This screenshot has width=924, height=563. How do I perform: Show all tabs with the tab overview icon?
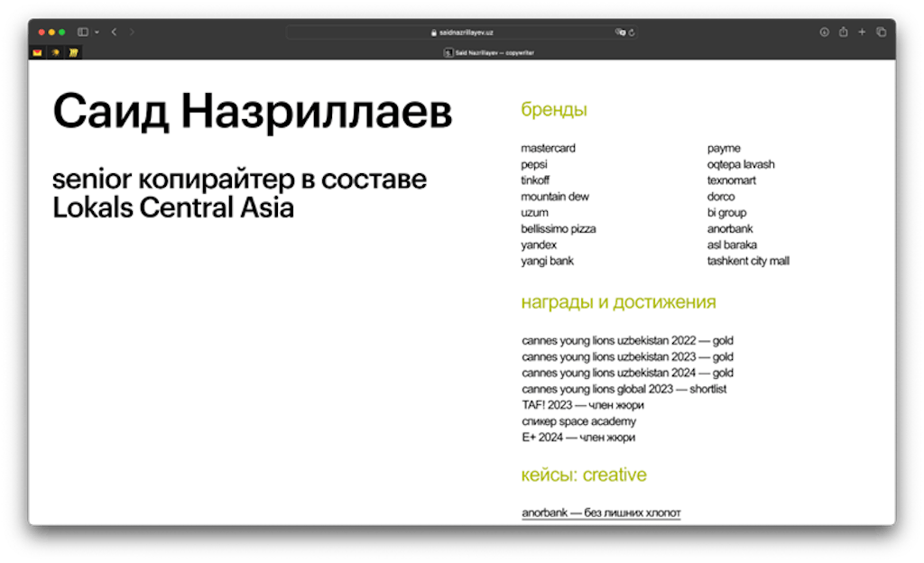coord(881,32)
